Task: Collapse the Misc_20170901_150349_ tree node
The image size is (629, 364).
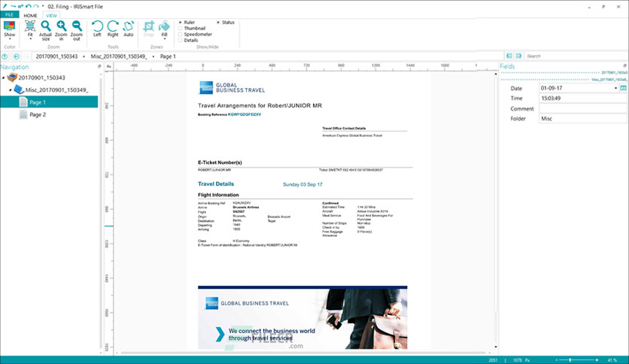Action: click(x=11, y=89)
